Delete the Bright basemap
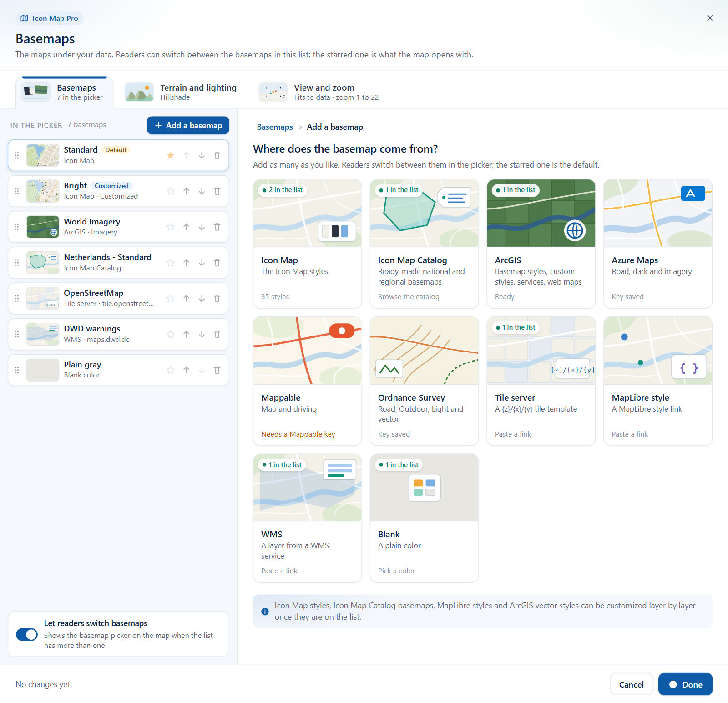Screen dimensions: 728x703 [217, 191]
